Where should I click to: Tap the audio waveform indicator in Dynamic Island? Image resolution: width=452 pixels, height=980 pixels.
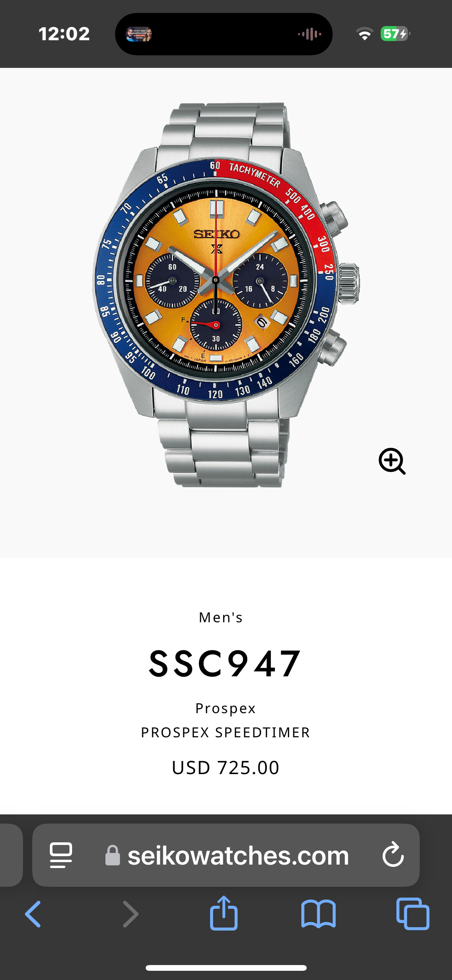pyautogui.click(x=310, y=34)
